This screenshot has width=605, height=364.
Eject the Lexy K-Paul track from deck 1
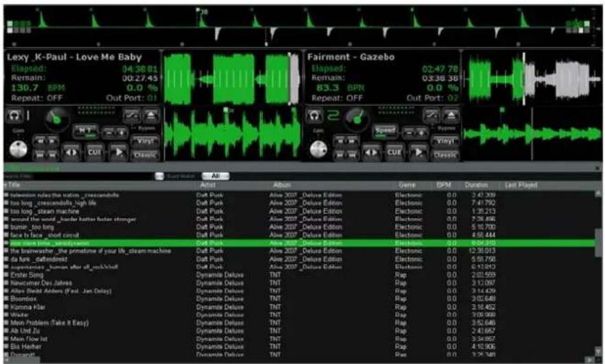tap(151, 115)
